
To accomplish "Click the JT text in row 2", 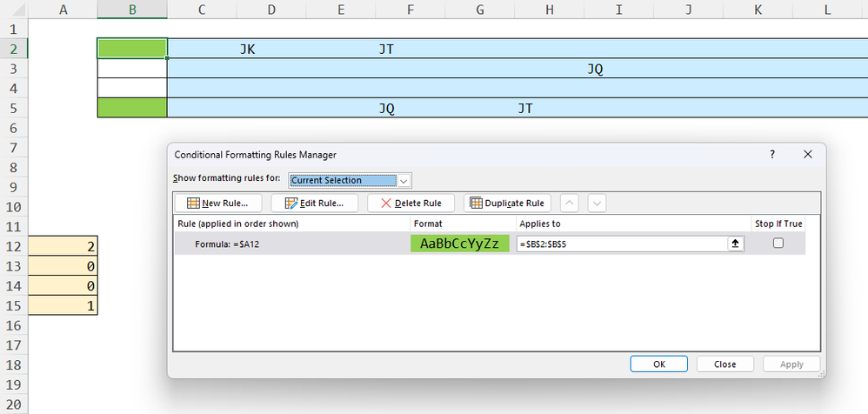I will [386, 50].
